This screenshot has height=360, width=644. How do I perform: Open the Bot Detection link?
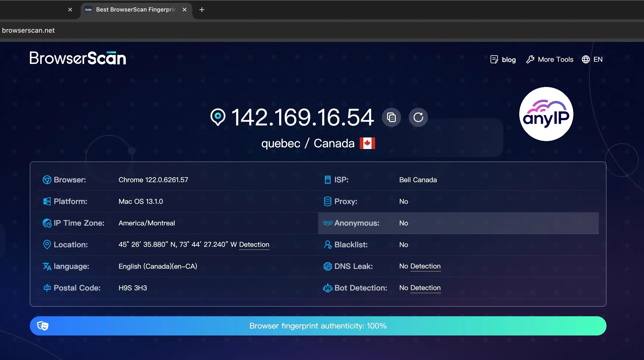425,288
